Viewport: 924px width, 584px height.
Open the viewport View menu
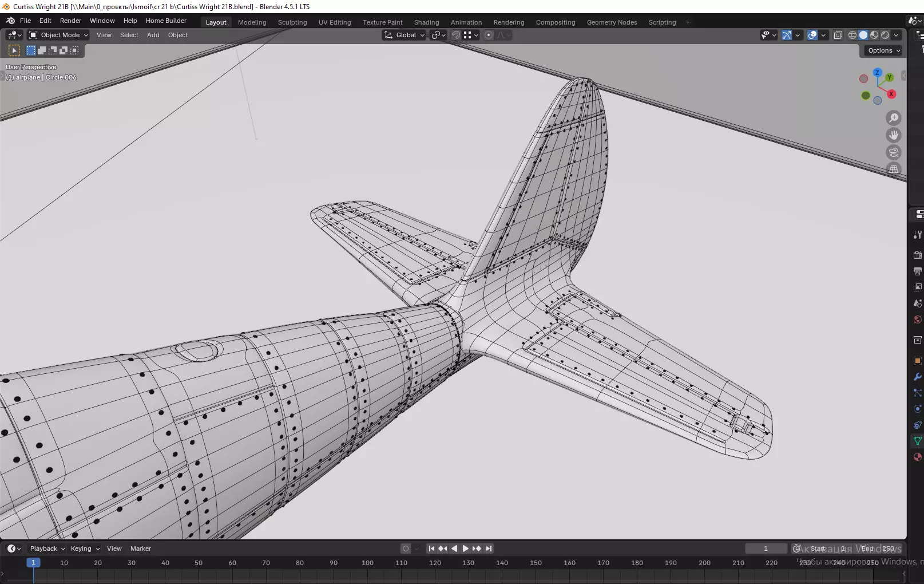click(x=104, y=35)
